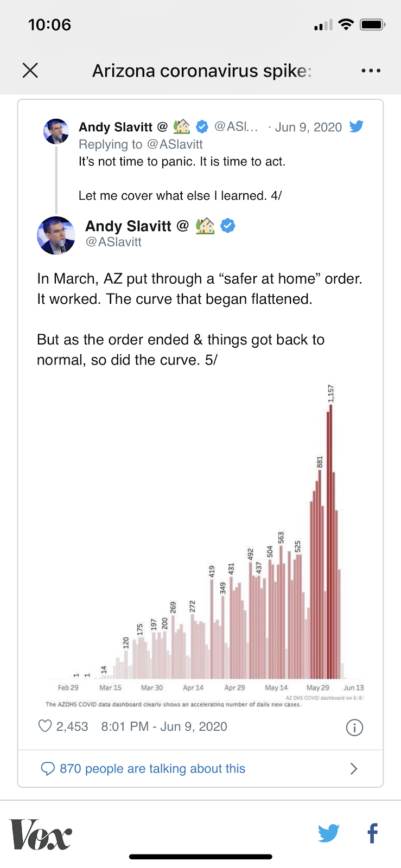Open "870 people are talking about this"
The width and height of the screenshot is (401, 868).
152,769
